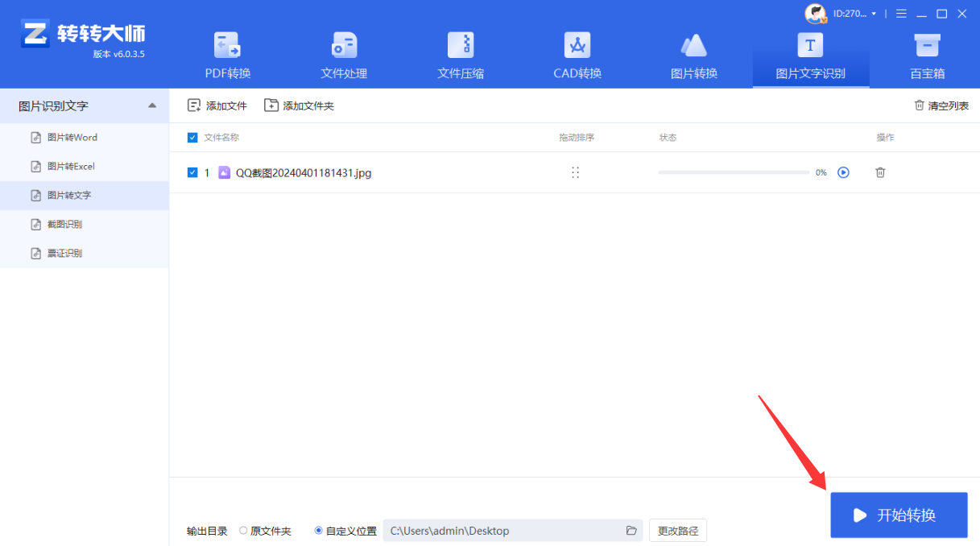Image resolution: width=980 pixels, height=546 pixels.
Task: Click file name QQ截图20240401181431.jpg
Action: coord(304,172)
